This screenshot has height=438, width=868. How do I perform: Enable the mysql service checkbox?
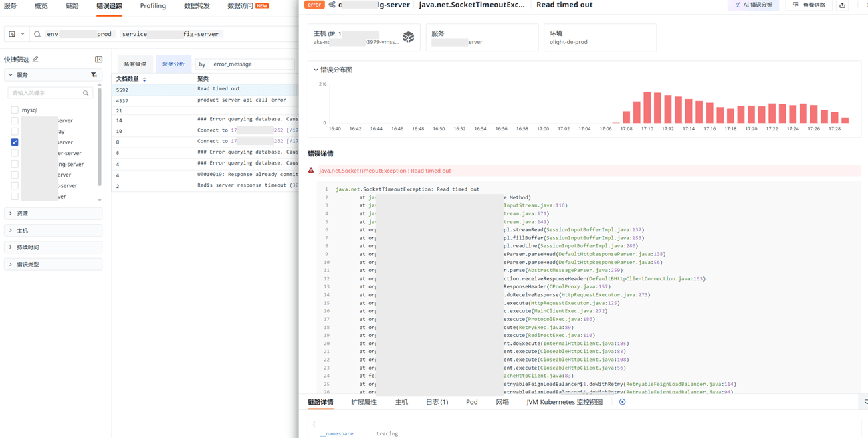[15, 110]
